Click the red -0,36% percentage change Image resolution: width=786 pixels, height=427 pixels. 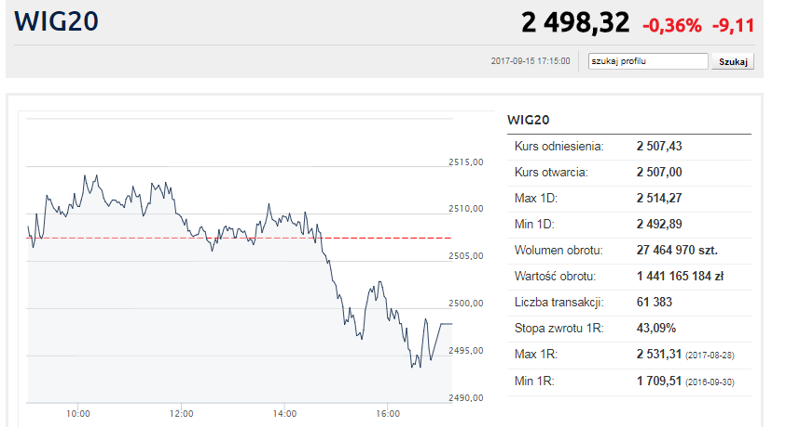click(x=672, y=25)
